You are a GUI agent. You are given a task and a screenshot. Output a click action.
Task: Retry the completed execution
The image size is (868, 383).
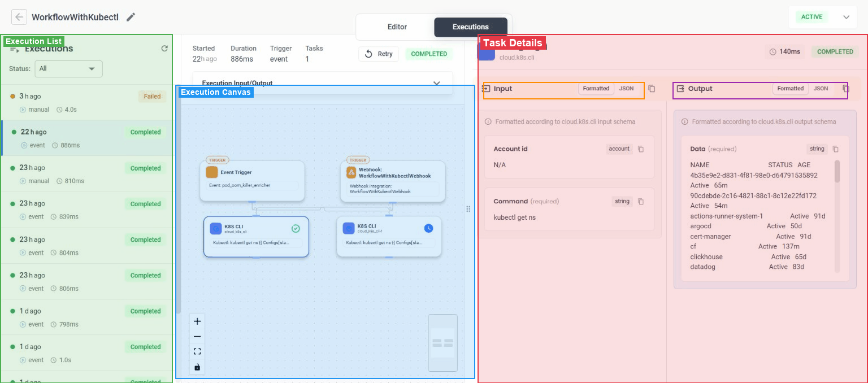379,54
